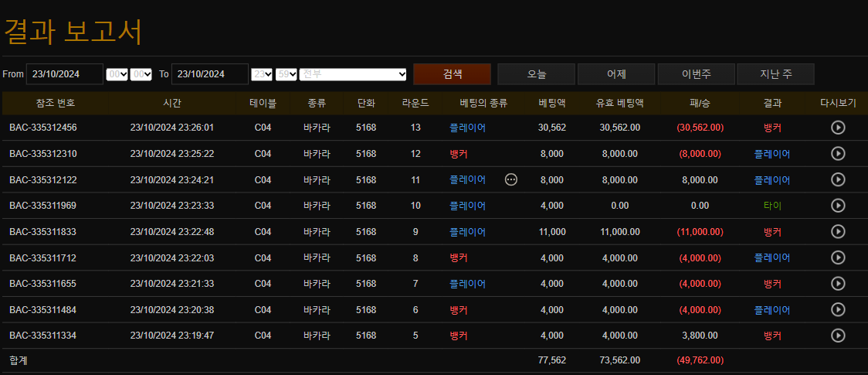Show 이번주 (this week) results
This screenshot has width=868, height=375.
point(696,74)
